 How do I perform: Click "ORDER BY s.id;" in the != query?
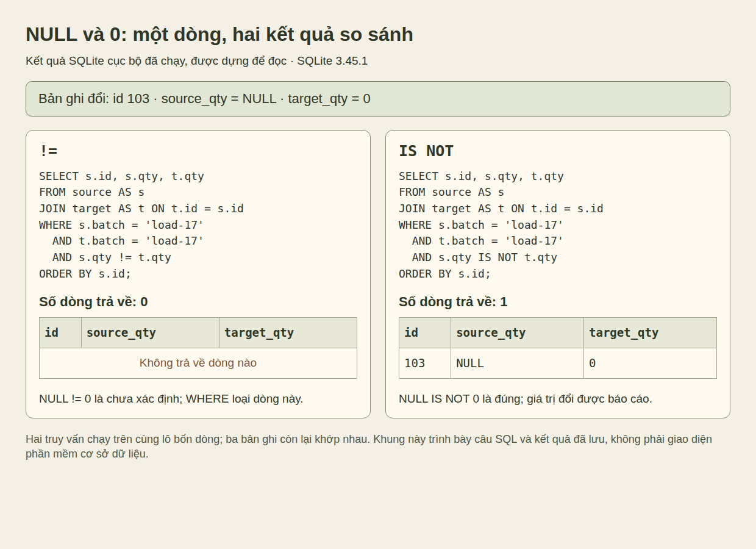[85, 274]
